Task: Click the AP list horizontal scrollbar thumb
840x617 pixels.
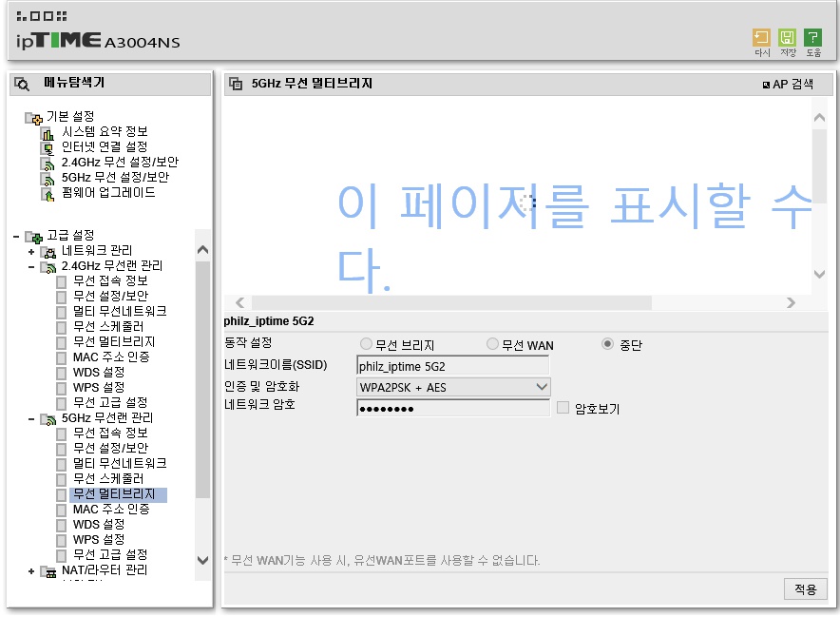Action: [451, 303]
